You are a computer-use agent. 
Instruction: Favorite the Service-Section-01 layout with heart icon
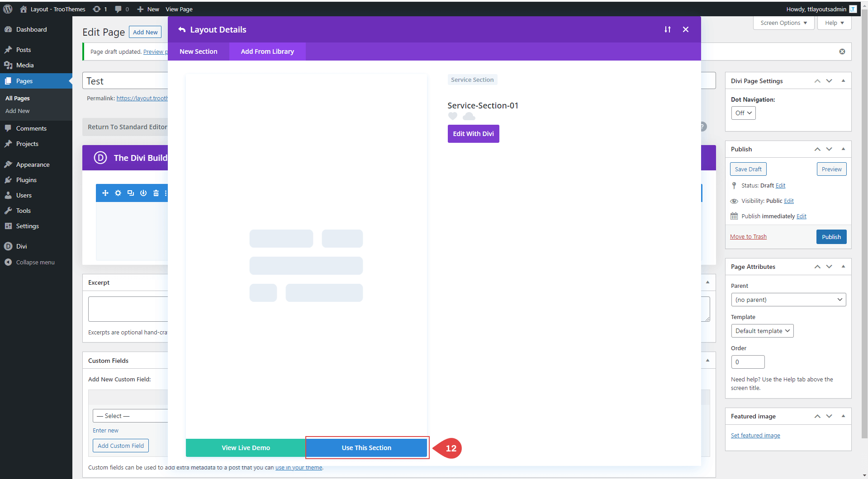tap(453, 117)
